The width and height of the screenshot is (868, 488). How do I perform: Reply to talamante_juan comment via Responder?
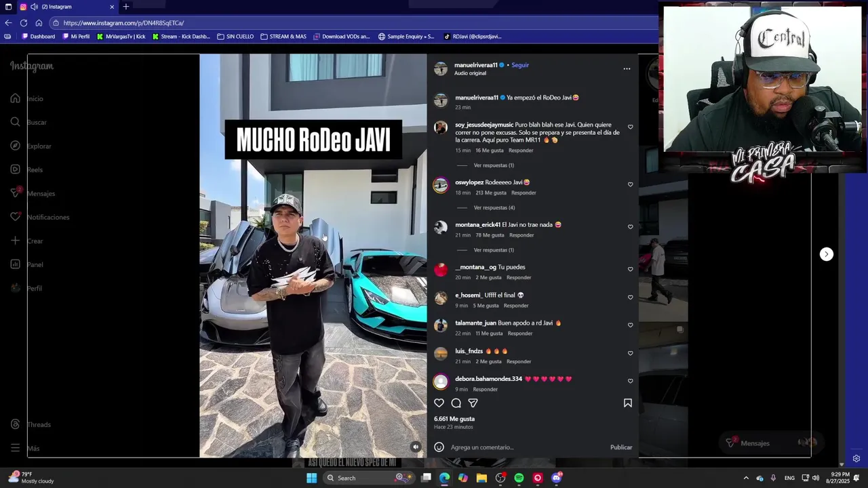[520, 333]
